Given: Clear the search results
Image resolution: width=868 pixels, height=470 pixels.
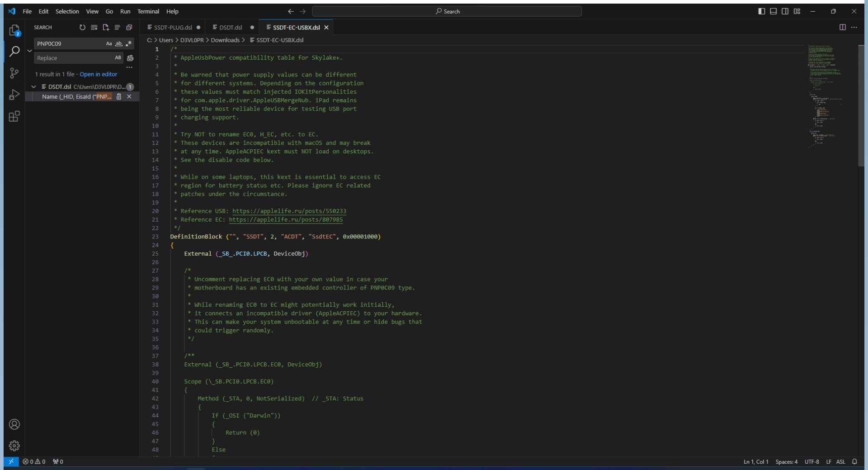Looking at the screenshot, I should click(94, 28).
